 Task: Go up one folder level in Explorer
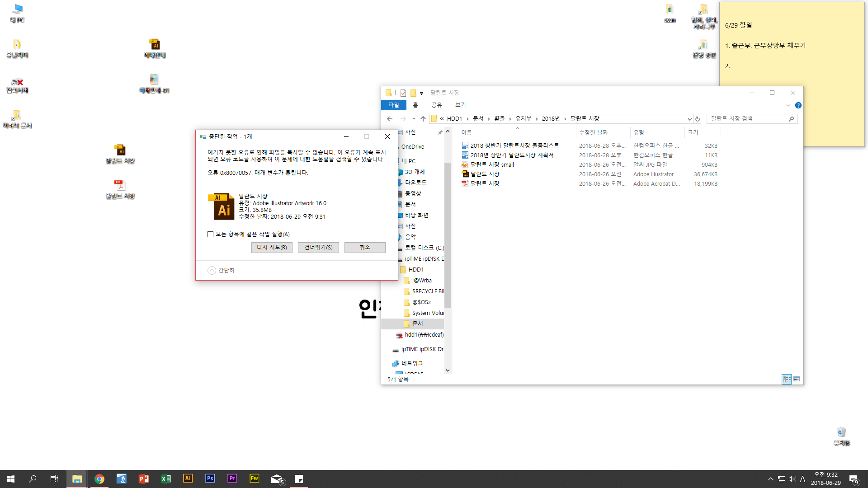point(423,119)
